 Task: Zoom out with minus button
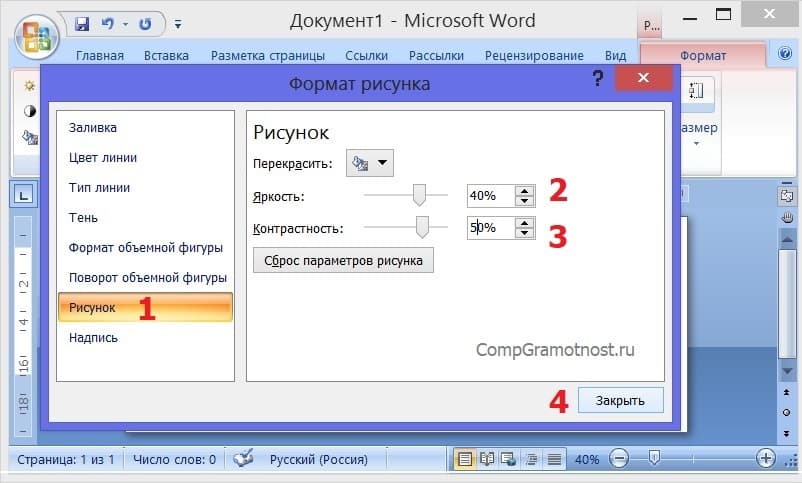(x=619, y=458)
